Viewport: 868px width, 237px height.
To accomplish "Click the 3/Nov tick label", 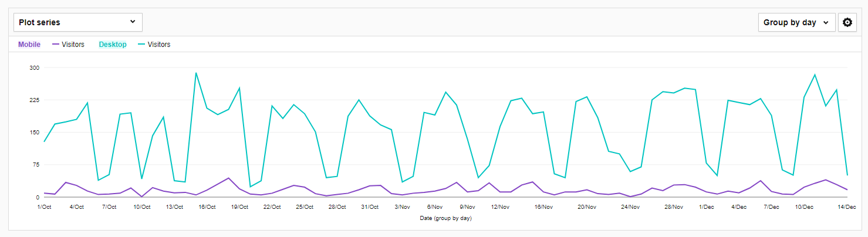I will pyautogui.click(x=402, y=207).
